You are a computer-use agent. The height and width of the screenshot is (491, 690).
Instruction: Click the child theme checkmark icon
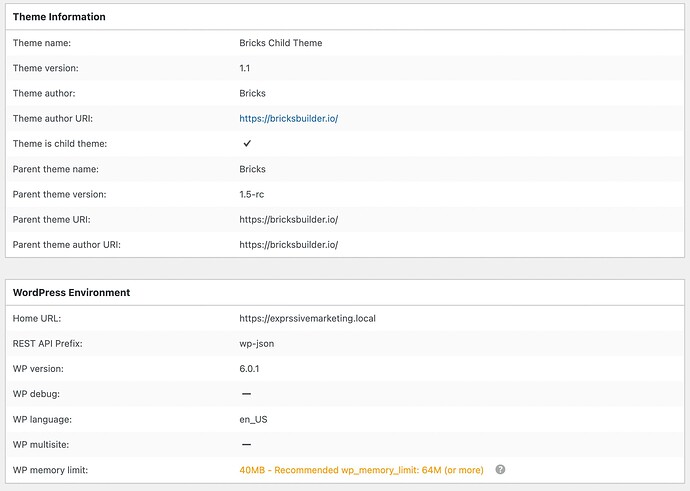pos(247,143)
